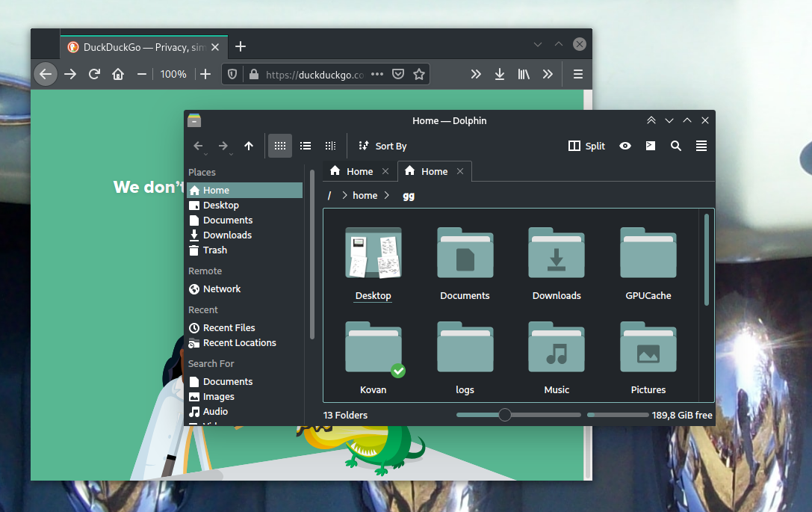Go back in Firefox history
The width and height of the screenshot is (812, 512).
coord(46,74)
